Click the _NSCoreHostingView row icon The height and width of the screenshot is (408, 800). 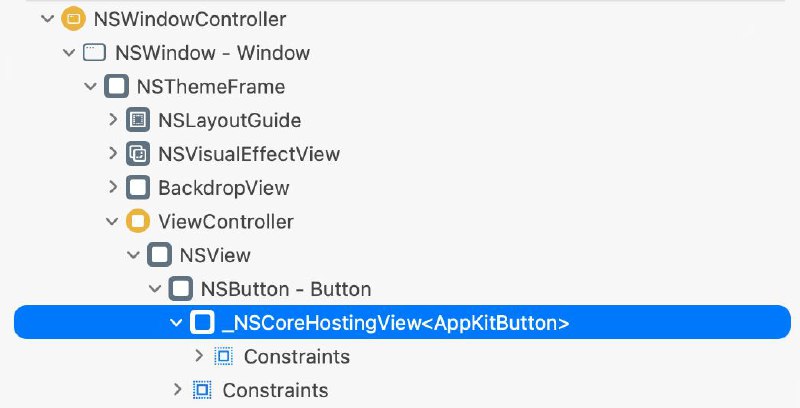tap(203, 323)
